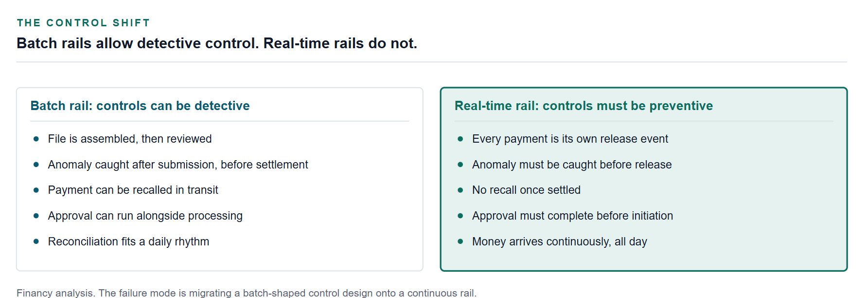
Task: Click the bullet dot beside 'File is assembled, then reviewed'
Action: coord(36,139)
